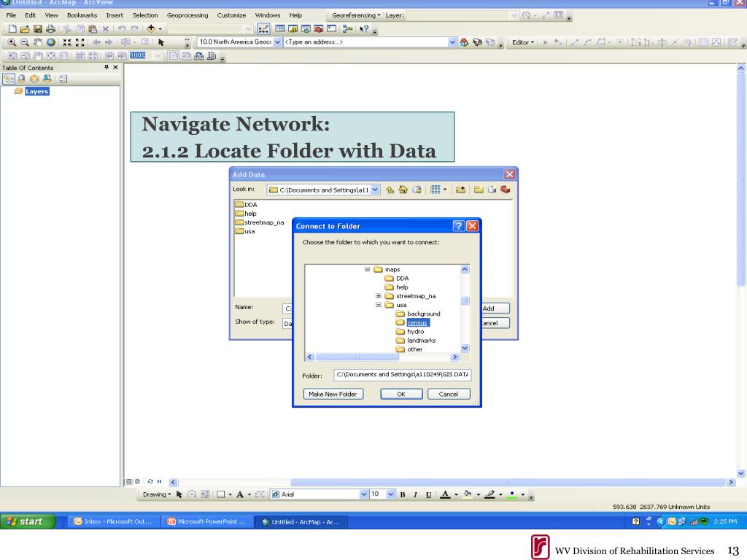Image resolution: width=747 pixels, height=560 pixels.
Task: Click the Save document icon
Action: coord(38,28)
